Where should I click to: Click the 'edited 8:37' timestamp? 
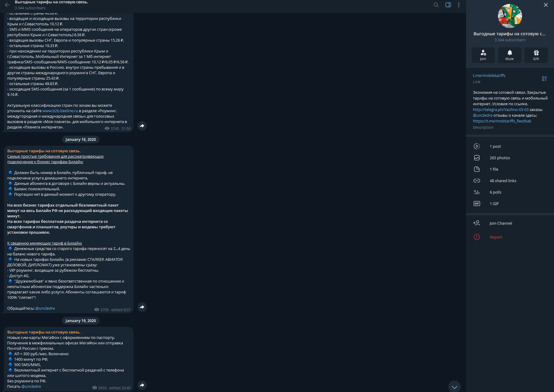tap(121, 310)
